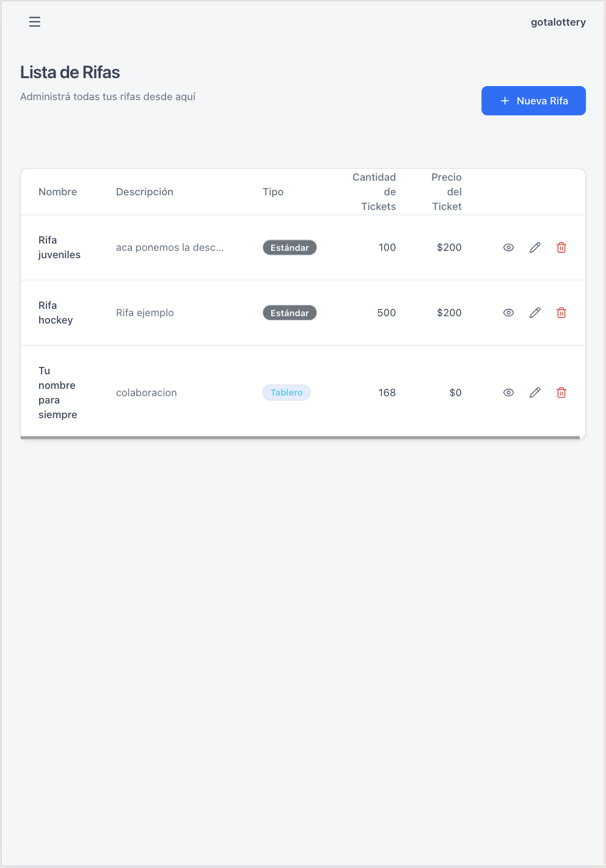606x868 pixels.
Task: Open the hamburger navigation menu
Action: (35, 22)
